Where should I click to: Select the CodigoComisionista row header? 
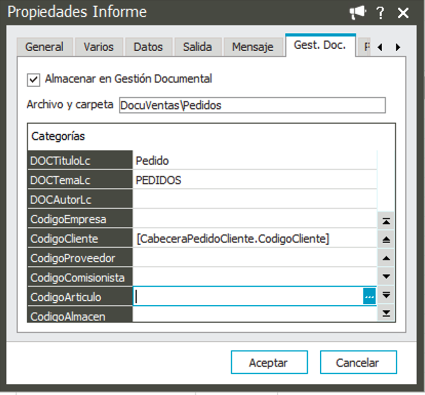tap(80, 277)
